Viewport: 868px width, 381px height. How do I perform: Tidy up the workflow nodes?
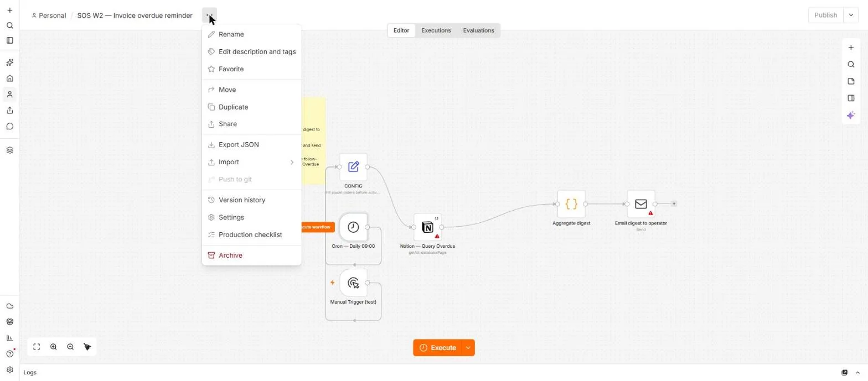(x=87, y=347)
